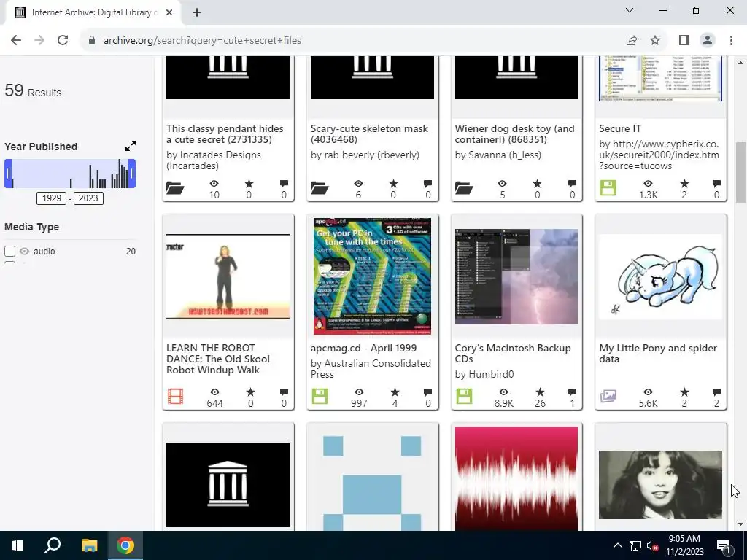Click floppy disk icon on apcmag.cd card
747x560 pixels.
[x=320, y=396]
